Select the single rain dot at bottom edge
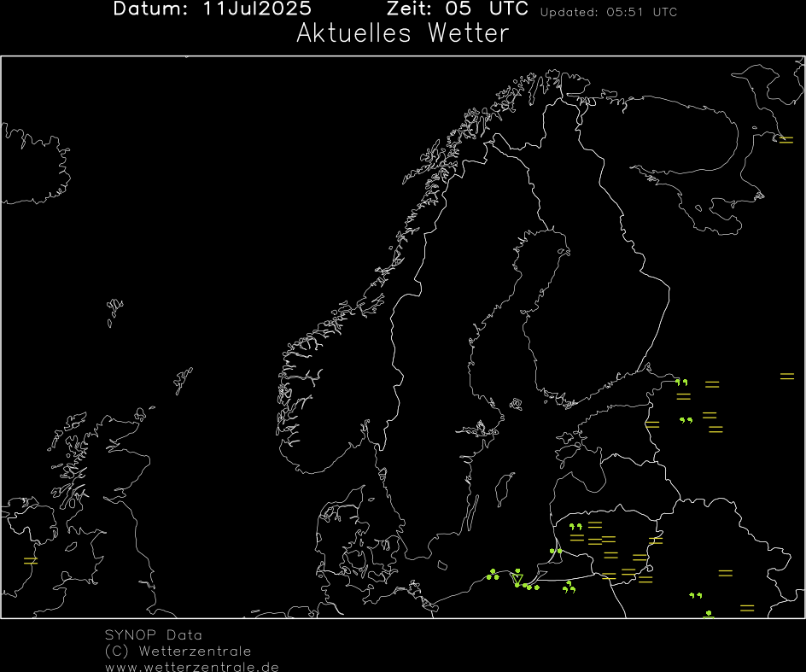The height and width of the screenshot is (672, 806). (709, 615)
